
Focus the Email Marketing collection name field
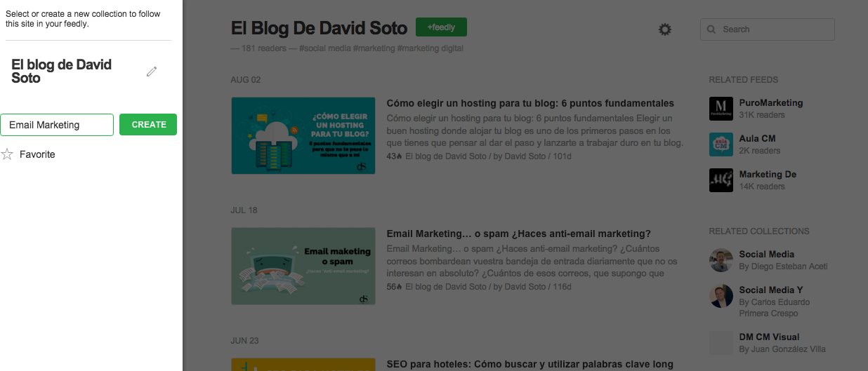pyautogui.click(x=57, y=125)
